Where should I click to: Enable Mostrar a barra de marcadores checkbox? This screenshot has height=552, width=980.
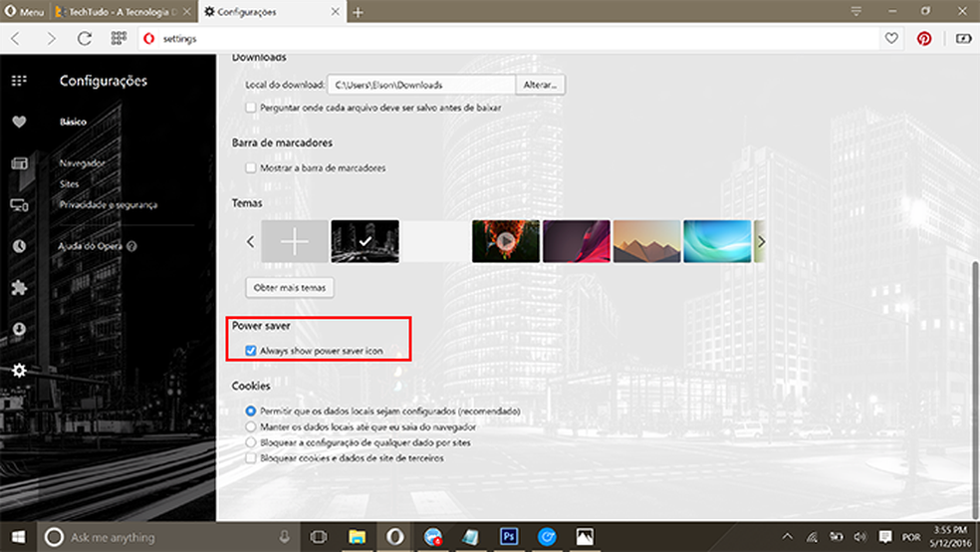(251, 167)
